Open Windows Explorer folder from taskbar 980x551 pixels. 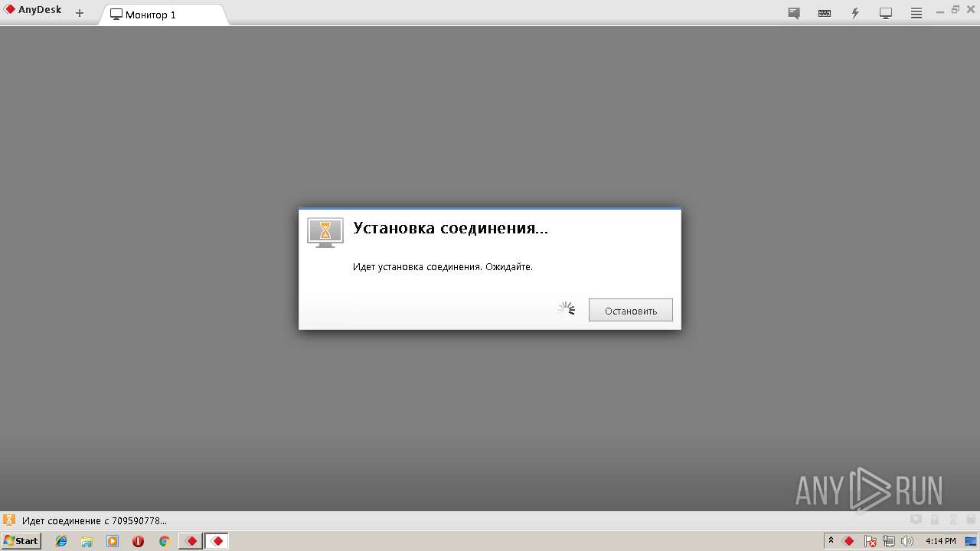(87, 541)
